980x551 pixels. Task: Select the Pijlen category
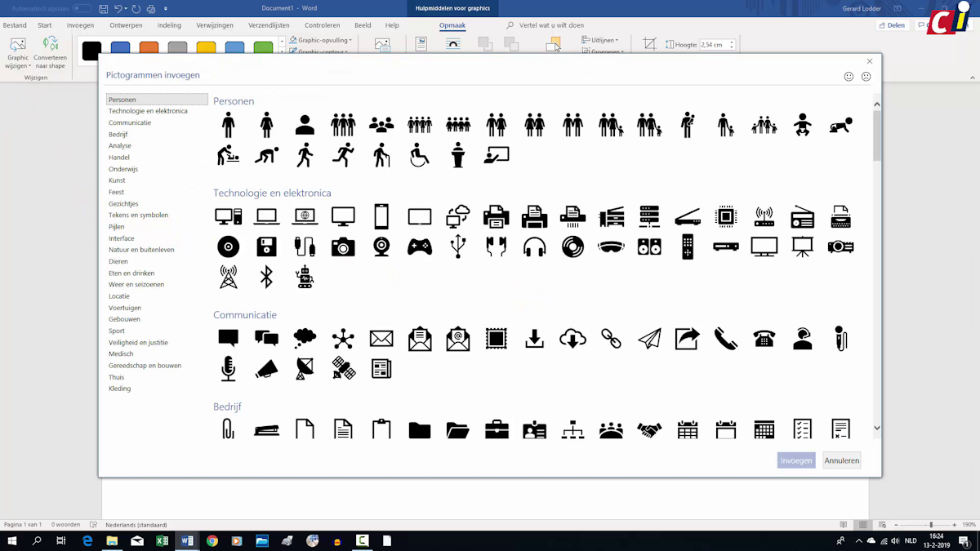pos(117,227)
